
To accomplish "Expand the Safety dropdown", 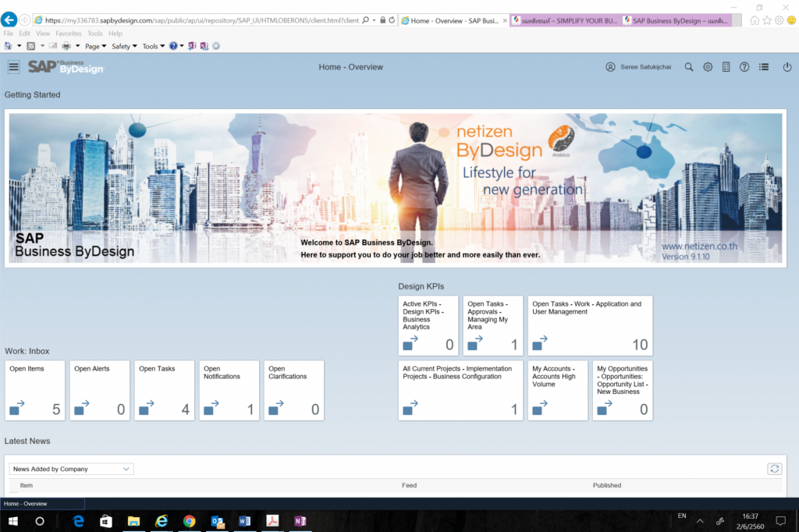I will tap(124, 46).
